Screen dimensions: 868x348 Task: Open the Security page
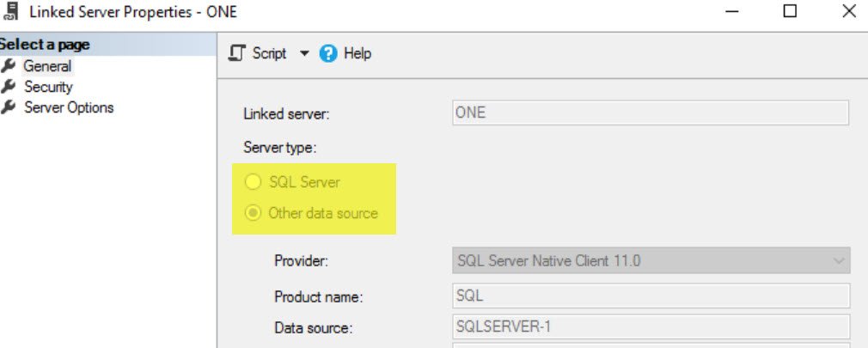(48, 87)
